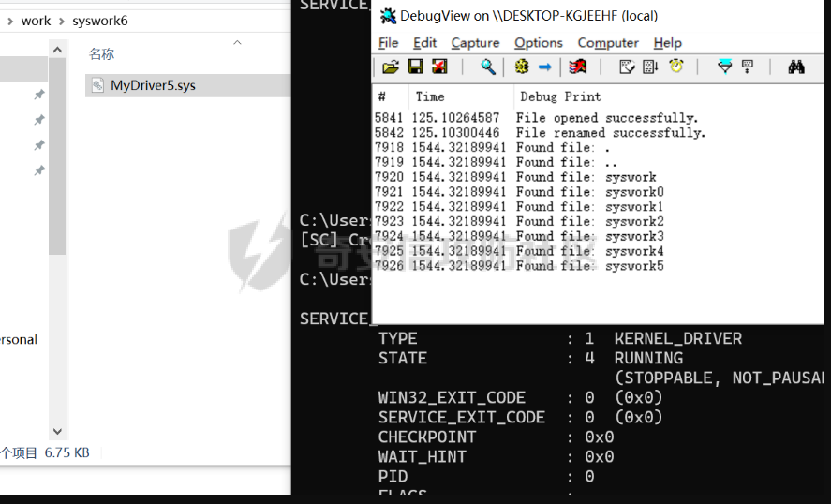Image resolution: width=831 pixels, height=504 pixels.
Task: Toggle capture with the magnifier icon
Action: [x=488, y=67]
